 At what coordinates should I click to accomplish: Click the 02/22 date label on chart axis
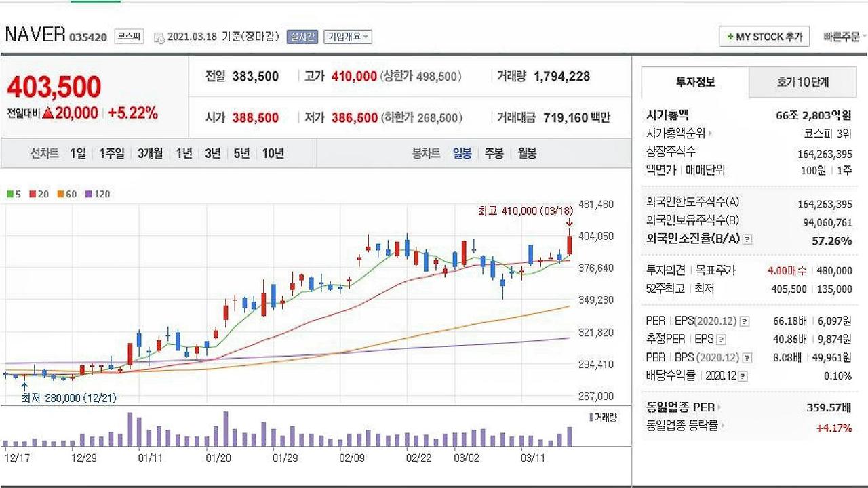point(418,458)
